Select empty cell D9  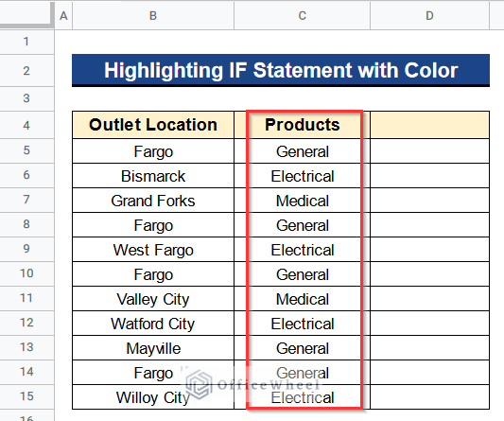tap(429, 250)
